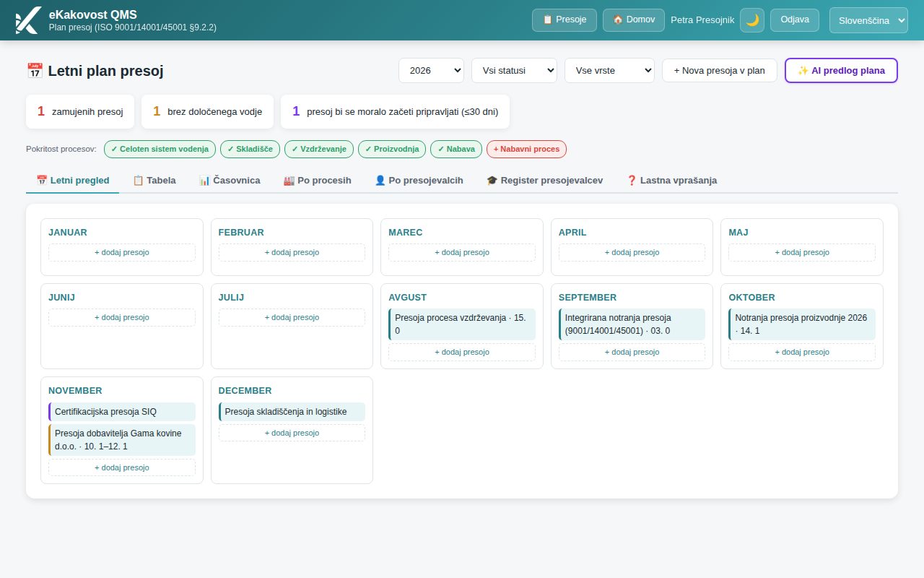Click the eKakovost logo icon
This screenshot has width=924, height=578.
pos(27,20)
